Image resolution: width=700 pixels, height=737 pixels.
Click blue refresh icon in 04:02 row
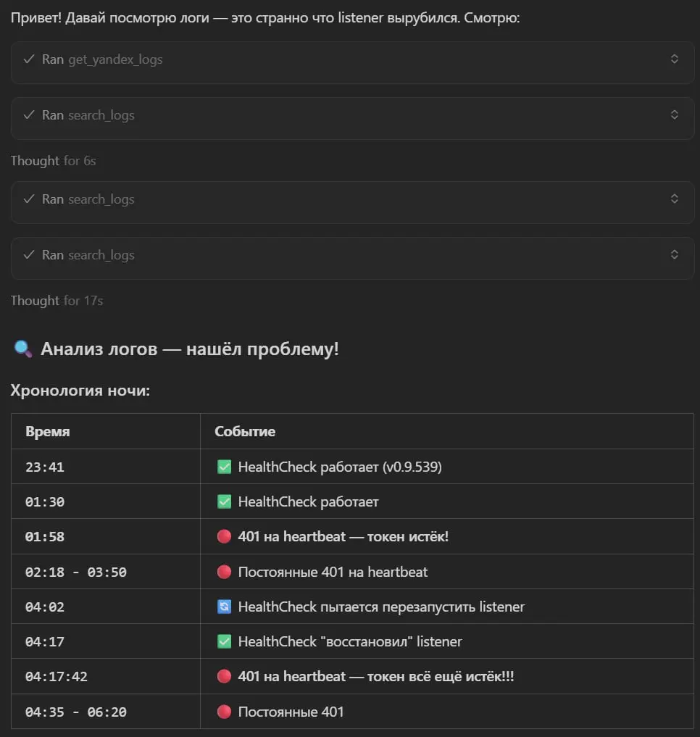[x=224, y=607]
